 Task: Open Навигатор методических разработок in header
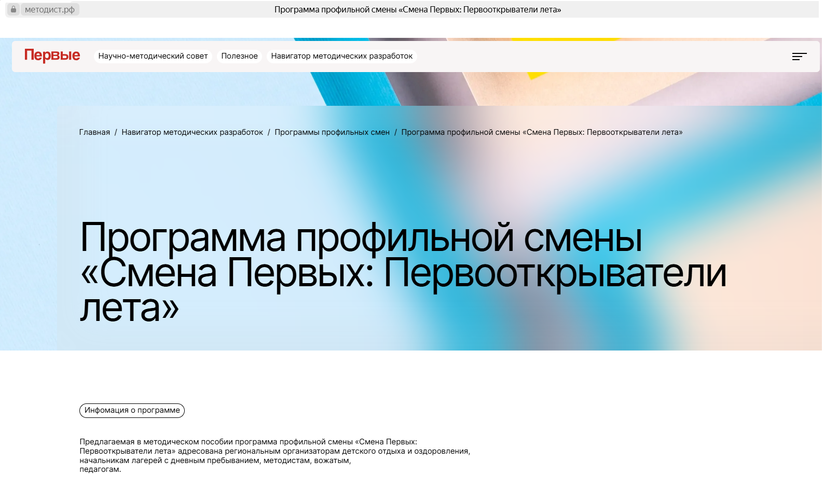(x=342, y=56)
